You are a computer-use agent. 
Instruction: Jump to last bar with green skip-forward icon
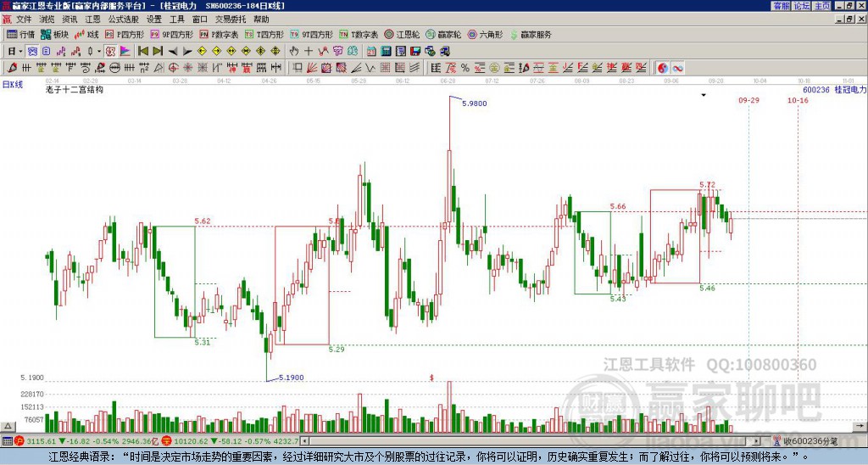point(158,51)
